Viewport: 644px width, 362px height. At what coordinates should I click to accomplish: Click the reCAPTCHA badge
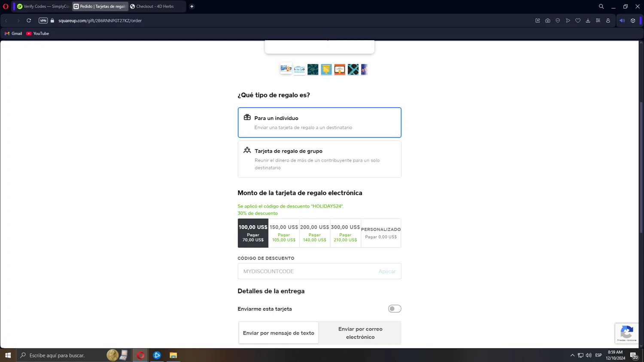[627, 333]
